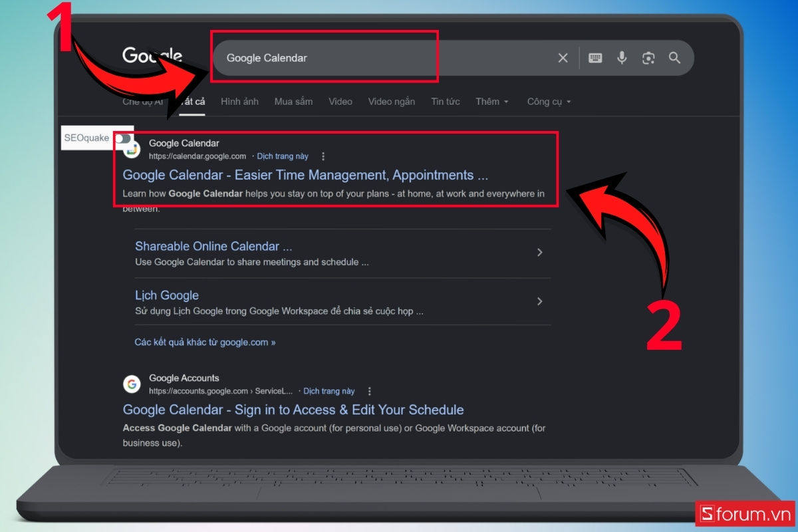
Task: Click the https://calendar.google.com URL text
Action: 198,156
